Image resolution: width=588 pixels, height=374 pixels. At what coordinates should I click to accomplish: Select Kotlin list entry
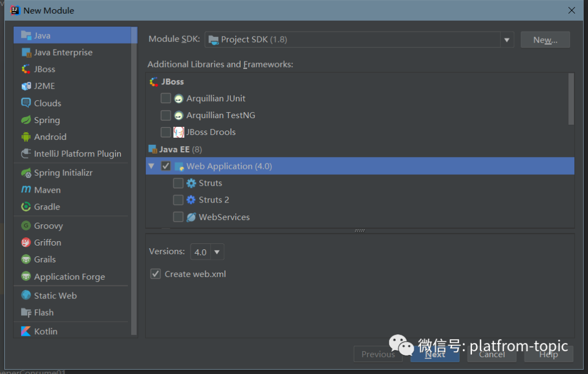pyautogui.click(x=72, y=331)
